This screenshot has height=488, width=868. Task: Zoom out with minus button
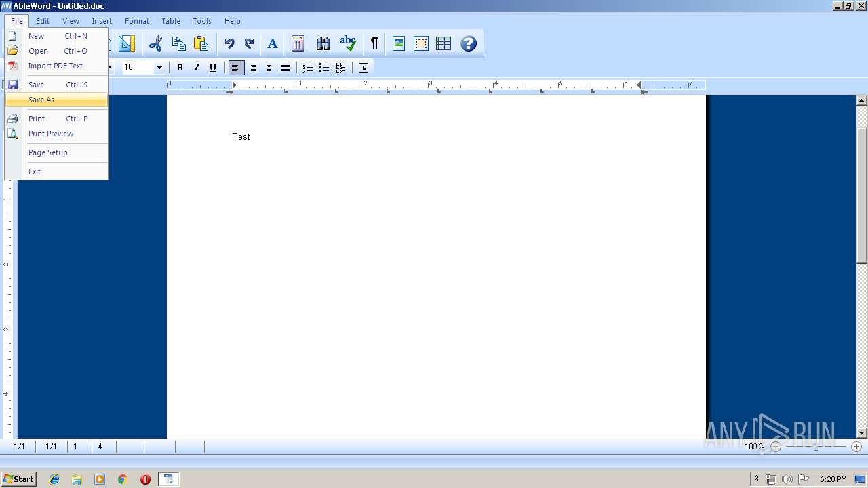click(776, 447)
